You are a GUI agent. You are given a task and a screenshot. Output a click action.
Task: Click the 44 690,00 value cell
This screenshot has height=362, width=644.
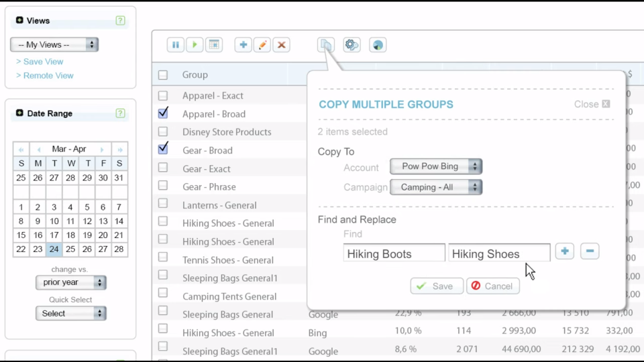[x=521, y=349]
